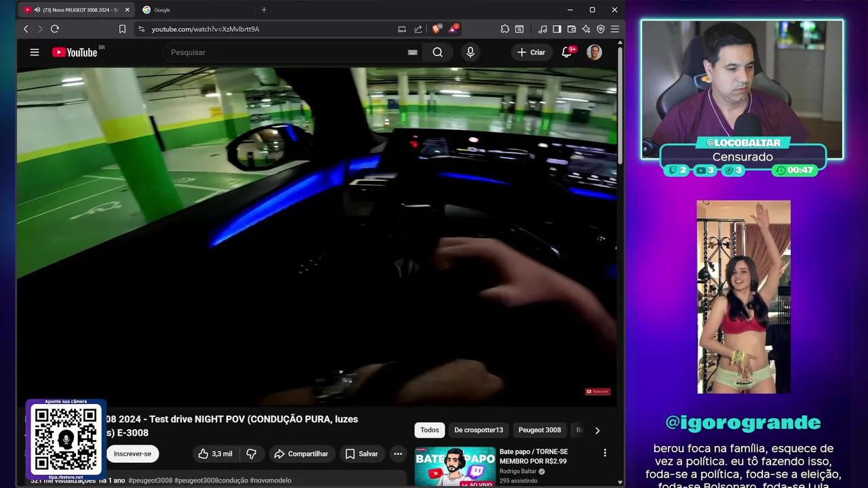Image resolution: width=868 pixels, height=488 pixels.
Task: Open the Rodrigo Baltar channel link
Action: (x=518, y=471)
